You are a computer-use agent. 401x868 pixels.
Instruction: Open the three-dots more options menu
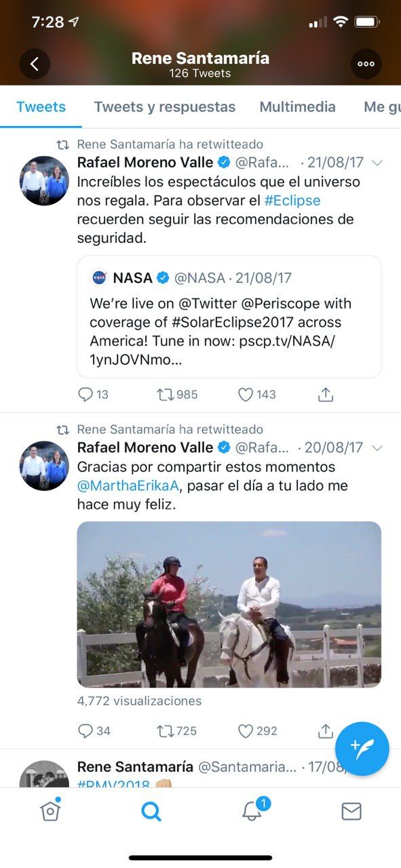tap(366, 64)
